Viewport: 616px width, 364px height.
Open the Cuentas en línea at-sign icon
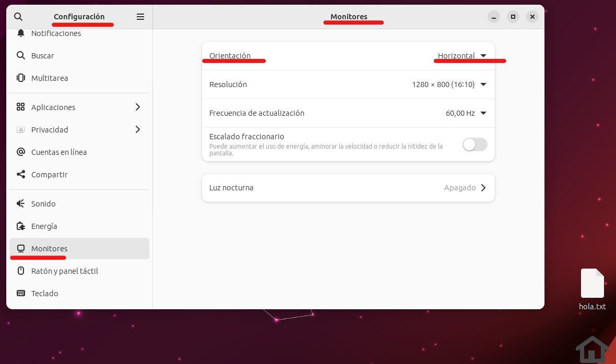tap(21, 152)
